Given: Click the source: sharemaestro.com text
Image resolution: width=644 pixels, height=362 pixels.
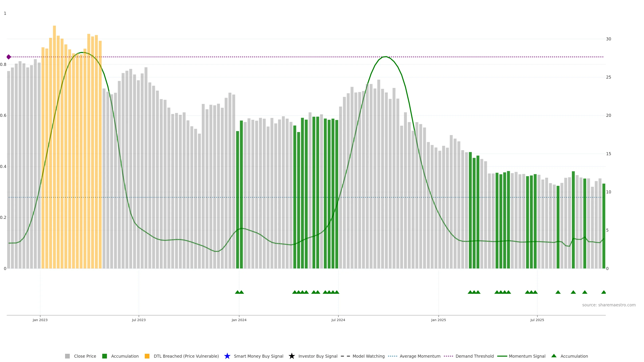Looking at the screenshot, I should (x=609, y=305).
